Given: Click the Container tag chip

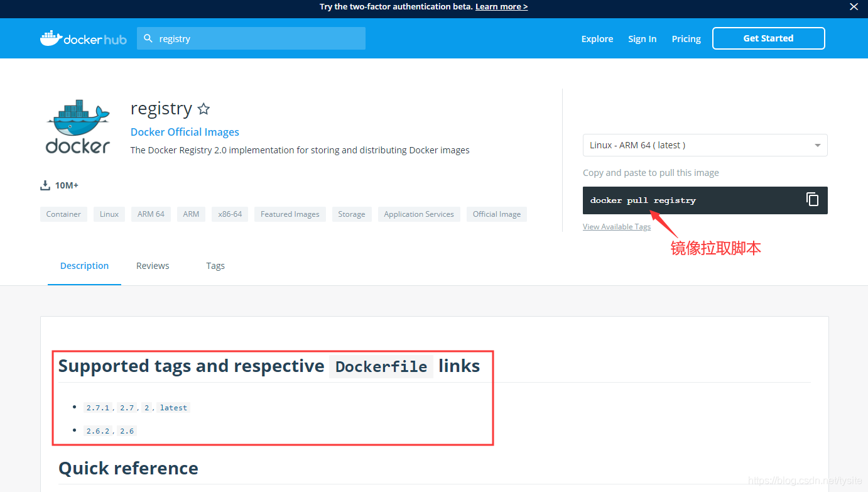Looking at the screenshot, I should click(63, 214).
